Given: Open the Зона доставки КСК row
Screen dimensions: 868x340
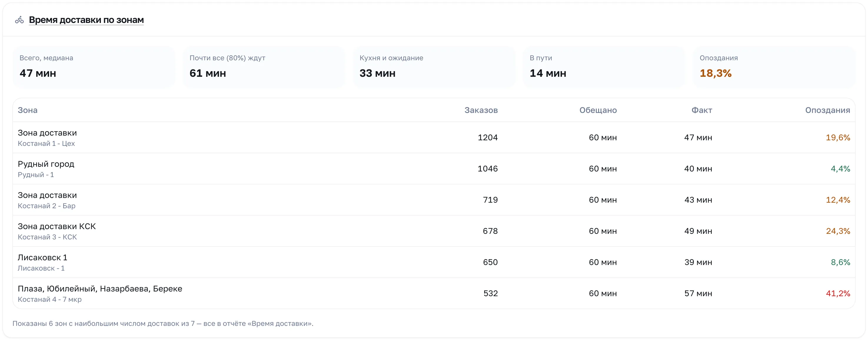Looking at the screenshot, I should click(x=434, y=231).
